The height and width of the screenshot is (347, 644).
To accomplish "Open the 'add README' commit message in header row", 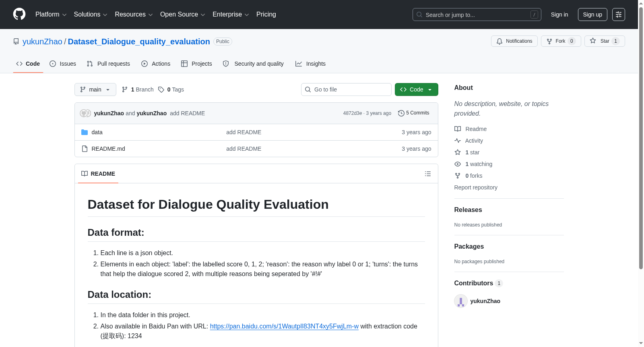I will pyautogui.click(x=187, y=113).
